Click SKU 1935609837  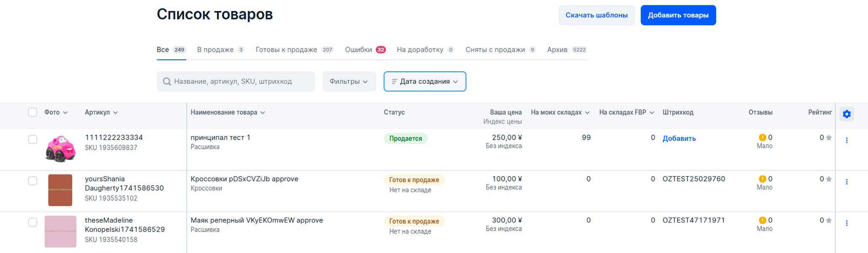pyautogui.click(x=111, y=148)
